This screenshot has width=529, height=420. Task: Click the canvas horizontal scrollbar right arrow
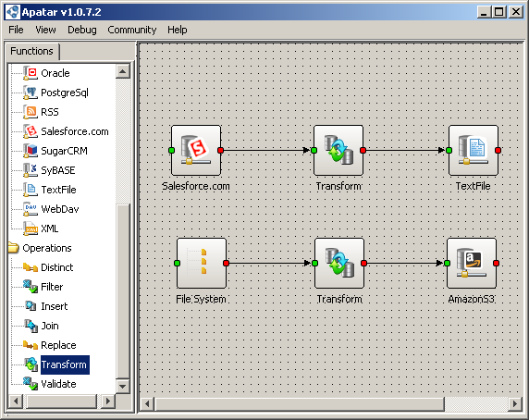(515, 403)
